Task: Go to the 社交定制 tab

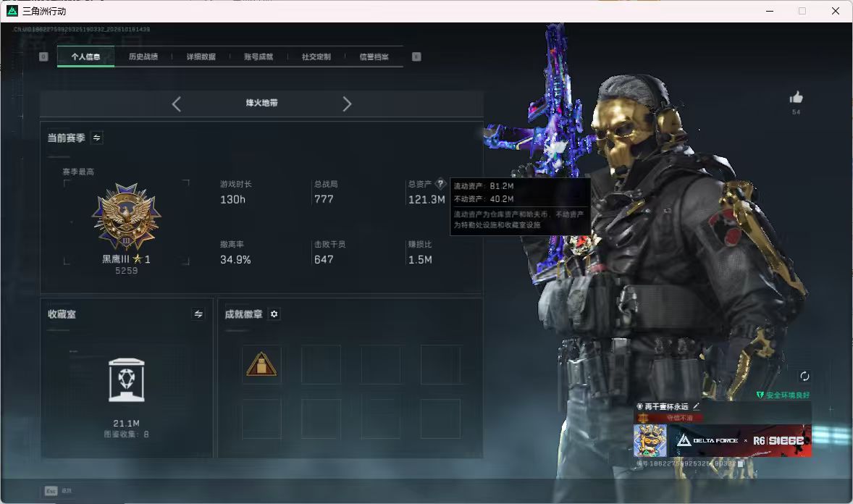Action: click(x=316, y=56)
